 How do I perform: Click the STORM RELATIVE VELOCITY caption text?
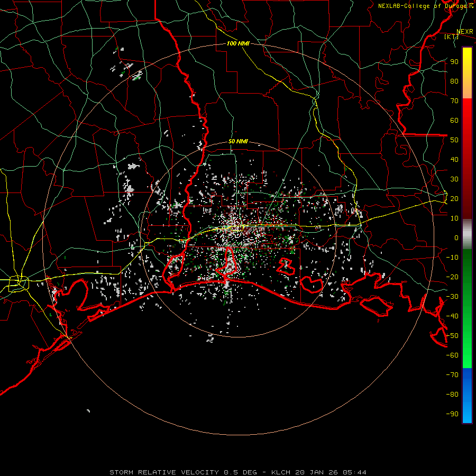[164, 472]
